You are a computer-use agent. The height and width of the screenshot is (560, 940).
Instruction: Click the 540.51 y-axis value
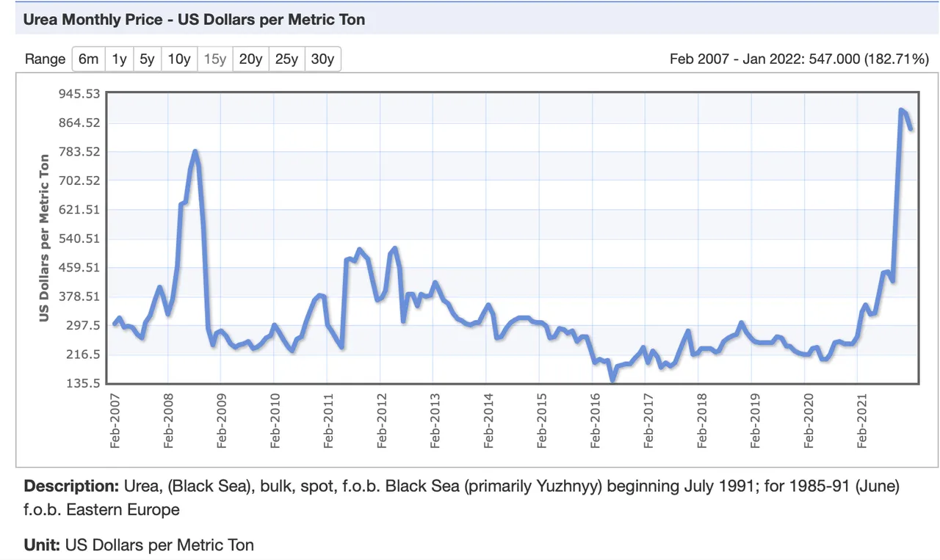(80, 239)
